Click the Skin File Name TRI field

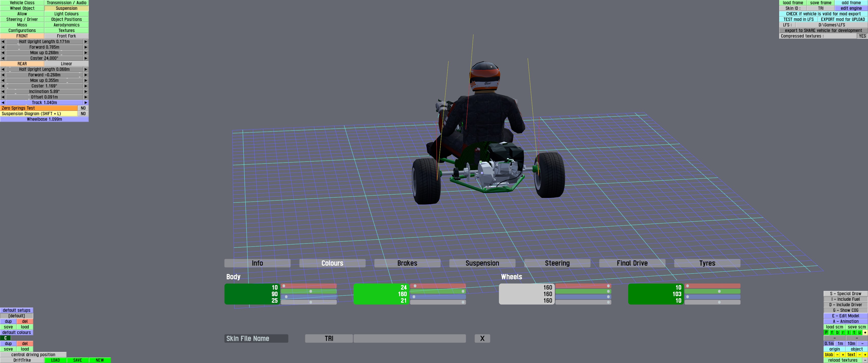[329, 338]
